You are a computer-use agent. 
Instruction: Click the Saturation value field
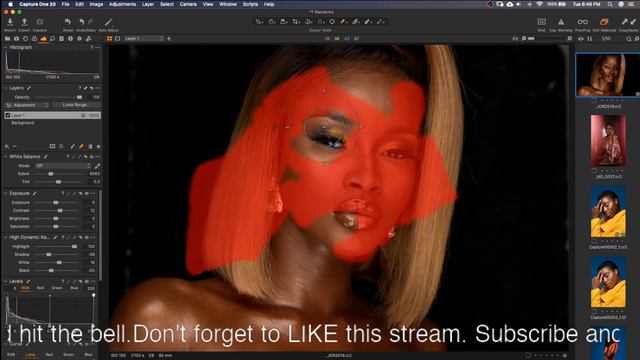click(x=90, y=227)
